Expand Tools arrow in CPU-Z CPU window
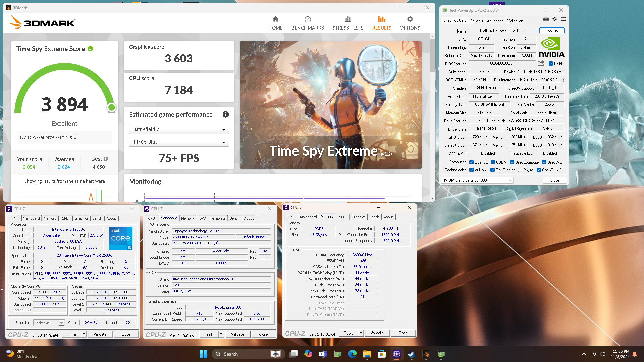The height and width of the screenshot is (362, 644). pyautogui.click(x=84, y=334)
